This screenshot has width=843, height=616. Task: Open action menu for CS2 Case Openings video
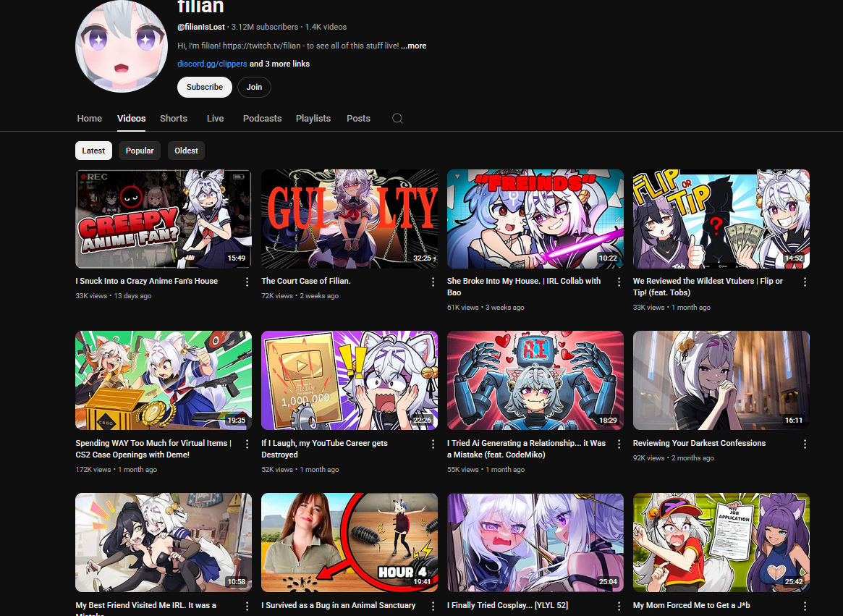(247, 444)
